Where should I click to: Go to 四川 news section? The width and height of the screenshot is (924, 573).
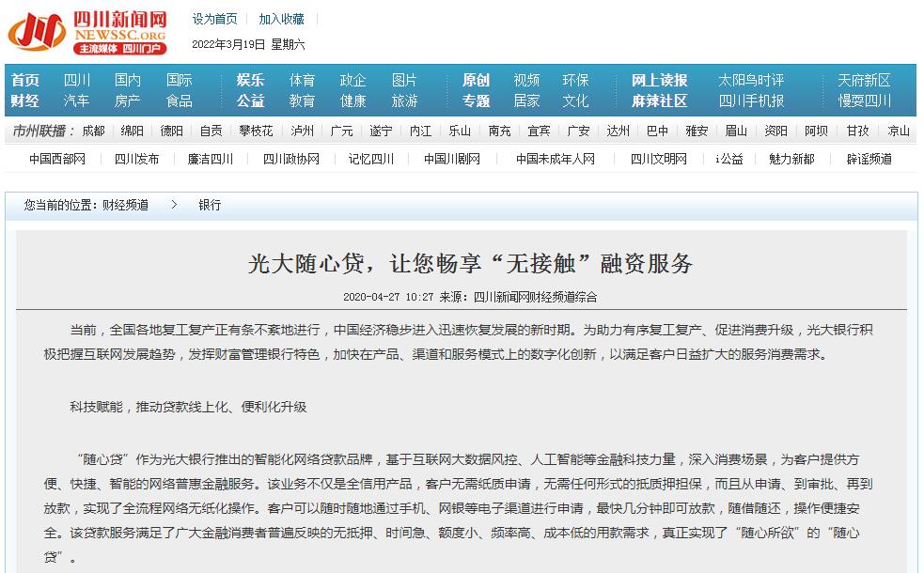point(76,80)
